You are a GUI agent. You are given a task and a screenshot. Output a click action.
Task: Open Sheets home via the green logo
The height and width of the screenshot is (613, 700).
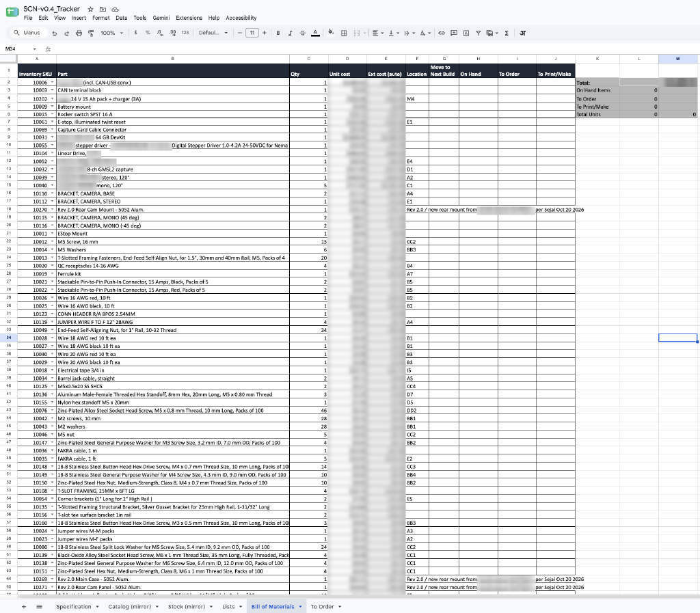(12, 12)
